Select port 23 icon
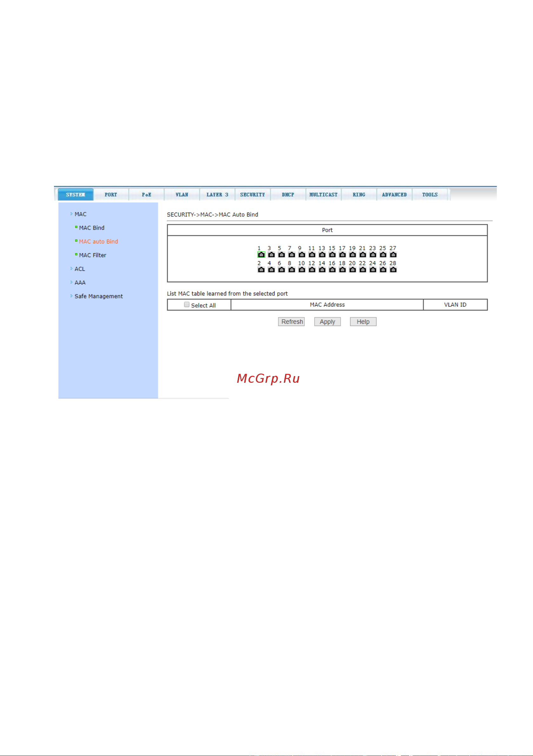Viewport: 533px width, 756px height. click(373, 255)
